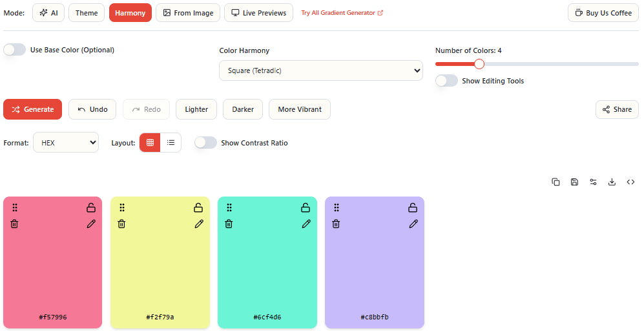Click the download palette icon
This screenshot has width=644, height=331.
click(x=612, y=182)
